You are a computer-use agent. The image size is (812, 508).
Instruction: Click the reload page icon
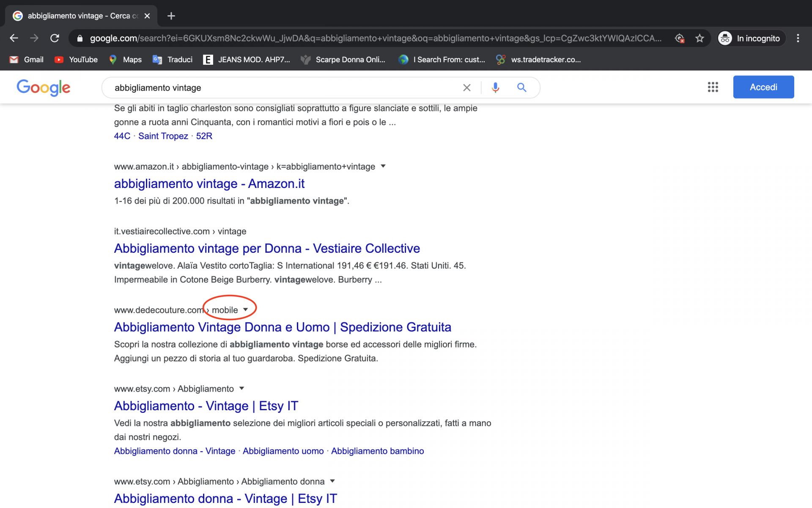pyautogui.click(x=55, y=38)
